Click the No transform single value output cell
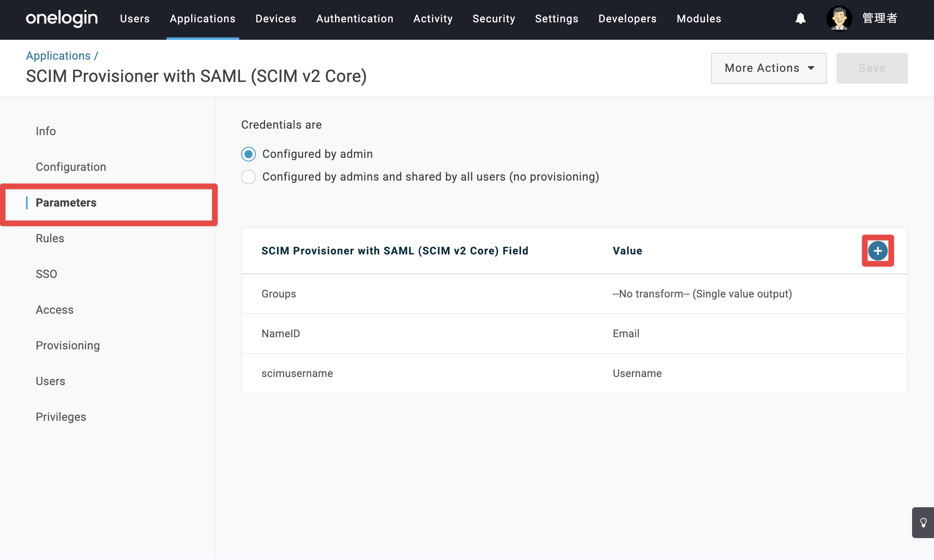This screenshot has width=934, height=560. 702,294
